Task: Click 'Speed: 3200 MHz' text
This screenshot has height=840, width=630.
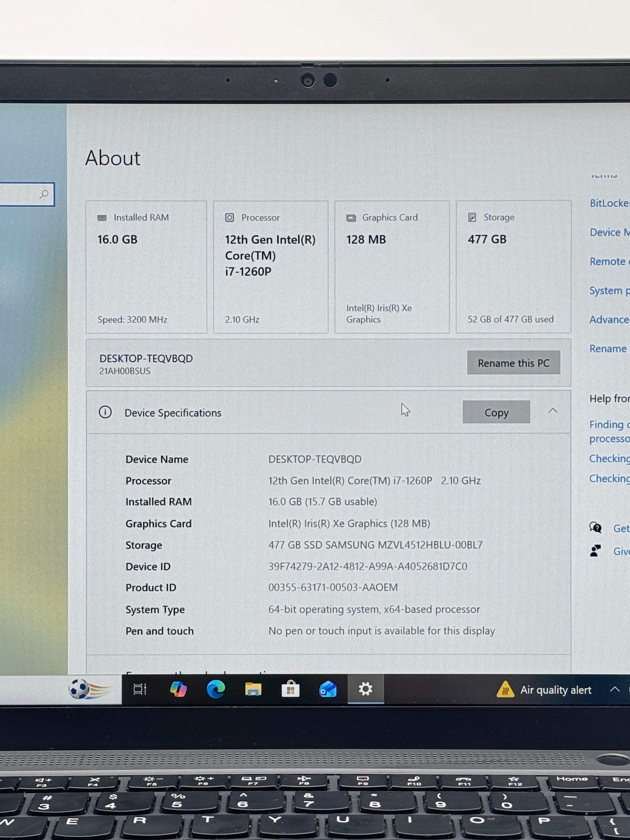Action: [132, 319]
